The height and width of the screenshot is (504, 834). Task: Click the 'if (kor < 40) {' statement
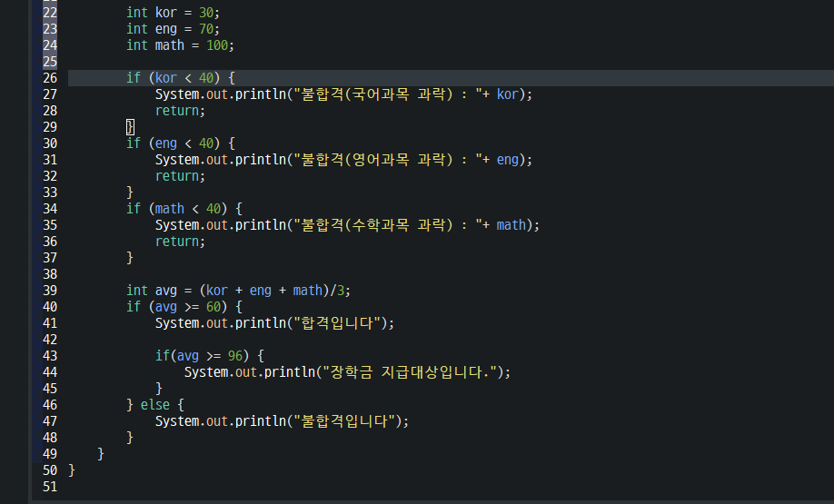click(181, 78)
